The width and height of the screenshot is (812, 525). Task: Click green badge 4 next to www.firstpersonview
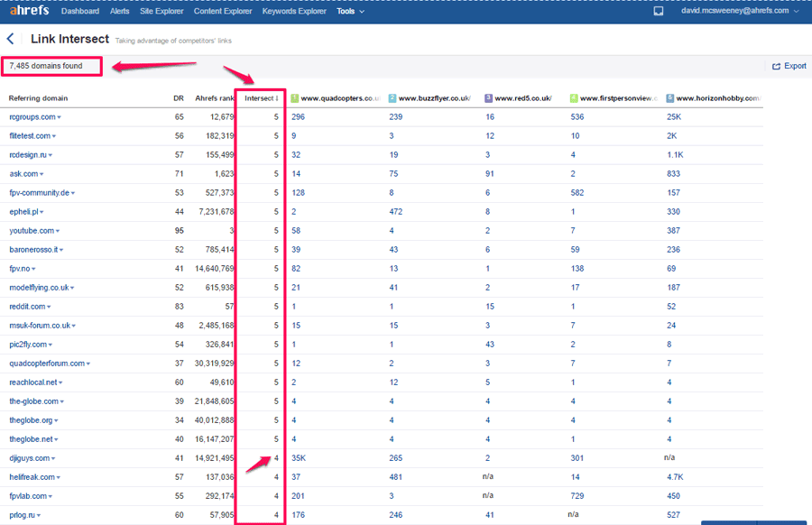pos(574,98)
